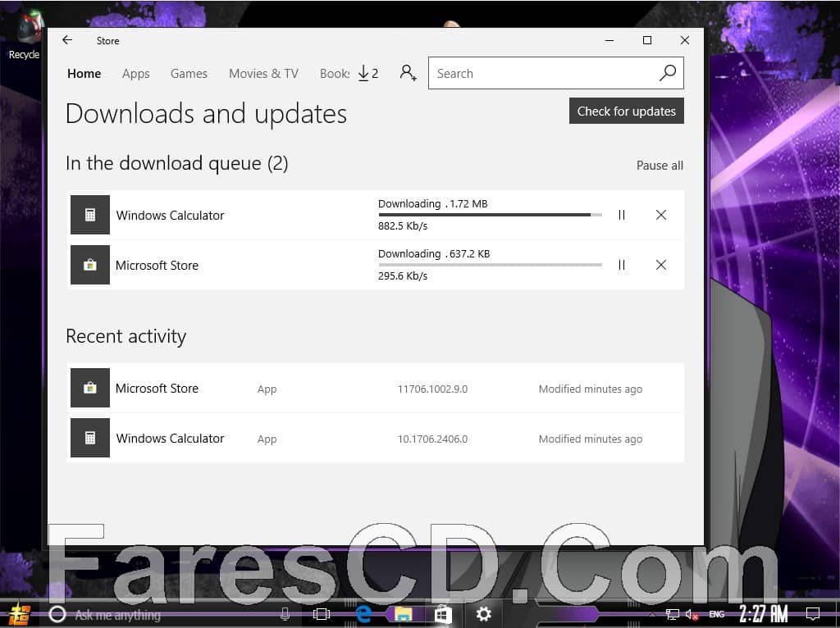840x628 pixels.
Task: Click the magnifier search icon
Action: point(668,73)
